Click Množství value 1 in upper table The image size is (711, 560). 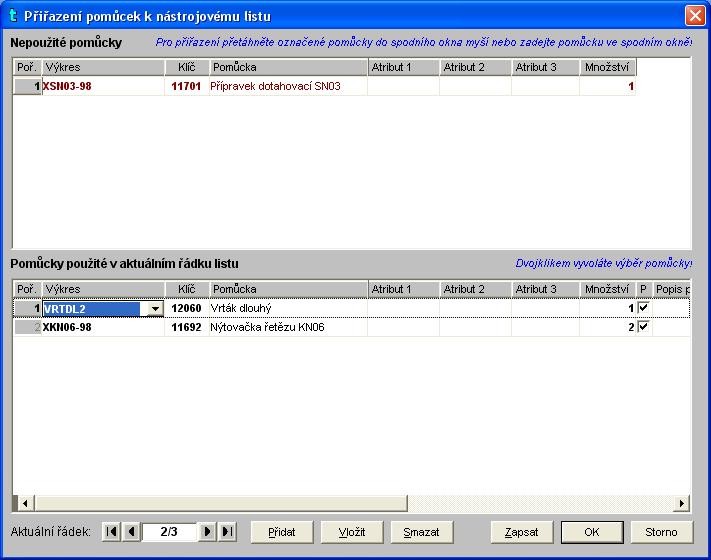point(608,86)
